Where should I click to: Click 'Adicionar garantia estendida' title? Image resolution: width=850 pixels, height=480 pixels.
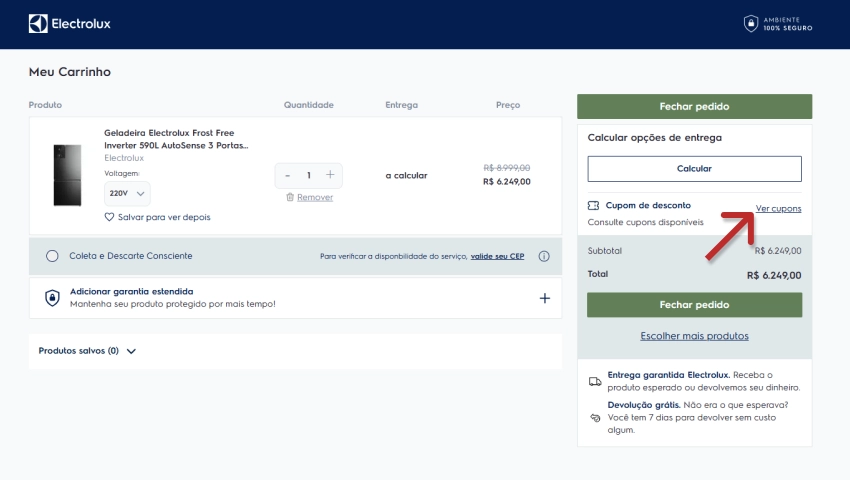[x=132, y=291]
